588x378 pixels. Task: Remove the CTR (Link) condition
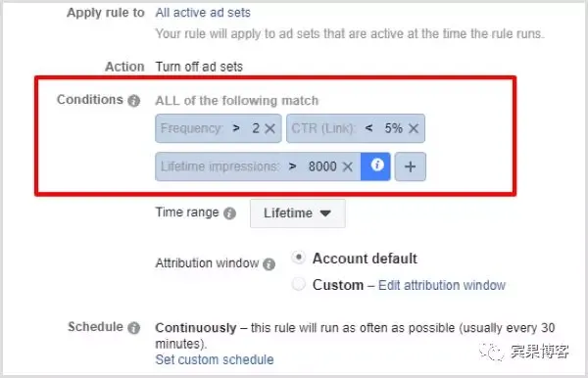[414, 128]
